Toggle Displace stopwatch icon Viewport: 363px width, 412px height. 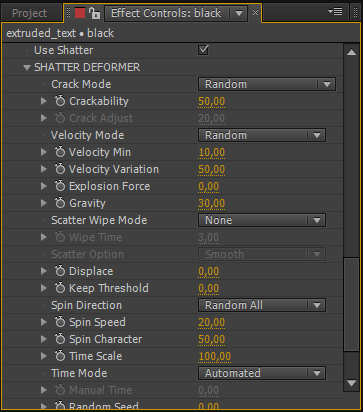click(x=60, y=271)
